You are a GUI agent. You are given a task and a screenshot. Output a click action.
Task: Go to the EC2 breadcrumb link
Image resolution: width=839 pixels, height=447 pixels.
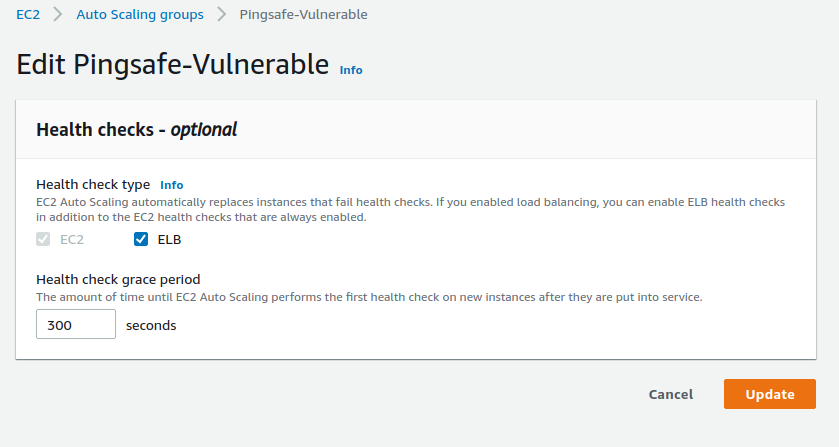click(x=28, y=15)
